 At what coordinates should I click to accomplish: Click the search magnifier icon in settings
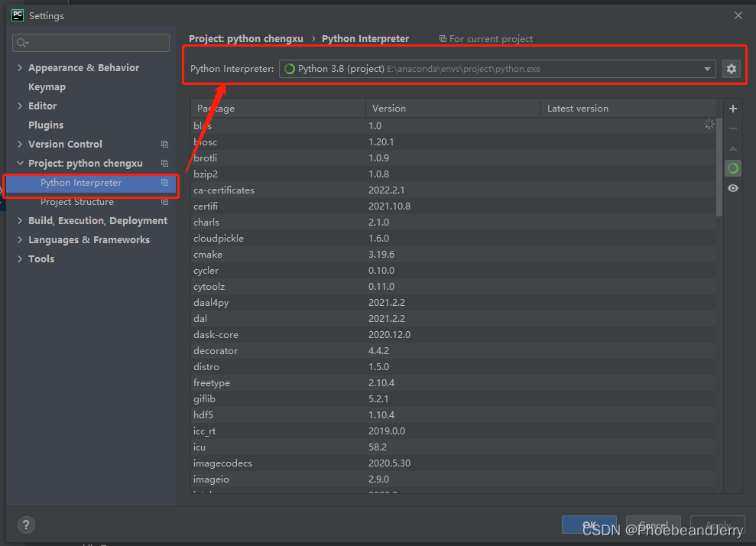(x=22, y=43)
